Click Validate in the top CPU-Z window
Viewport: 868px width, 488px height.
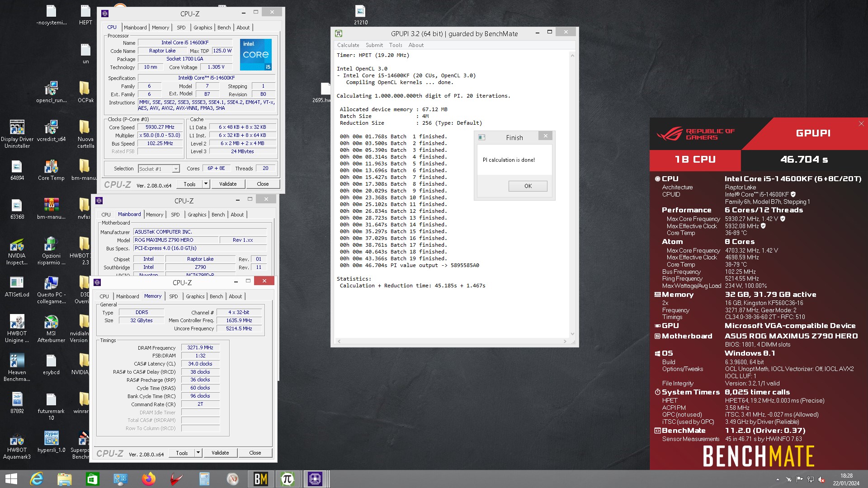tap(228, 183)
